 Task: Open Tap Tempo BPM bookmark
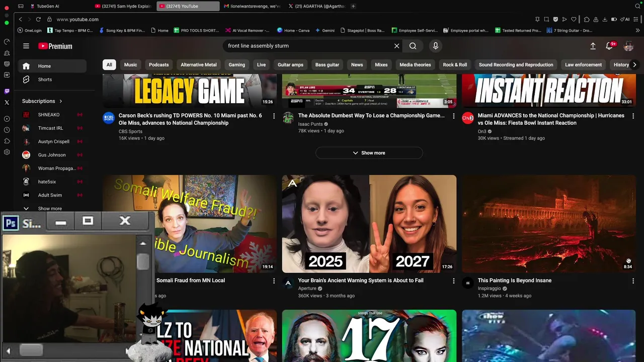tap(70, 30)
